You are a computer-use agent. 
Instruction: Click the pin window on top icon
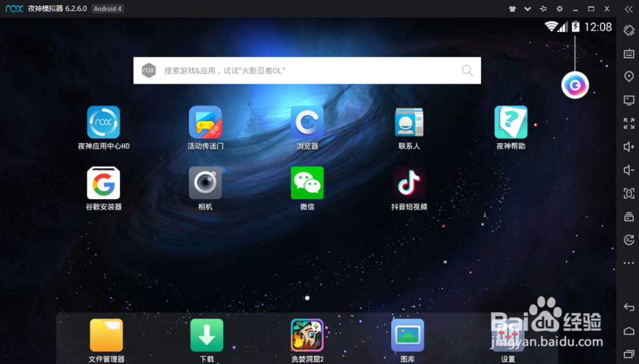543,8
